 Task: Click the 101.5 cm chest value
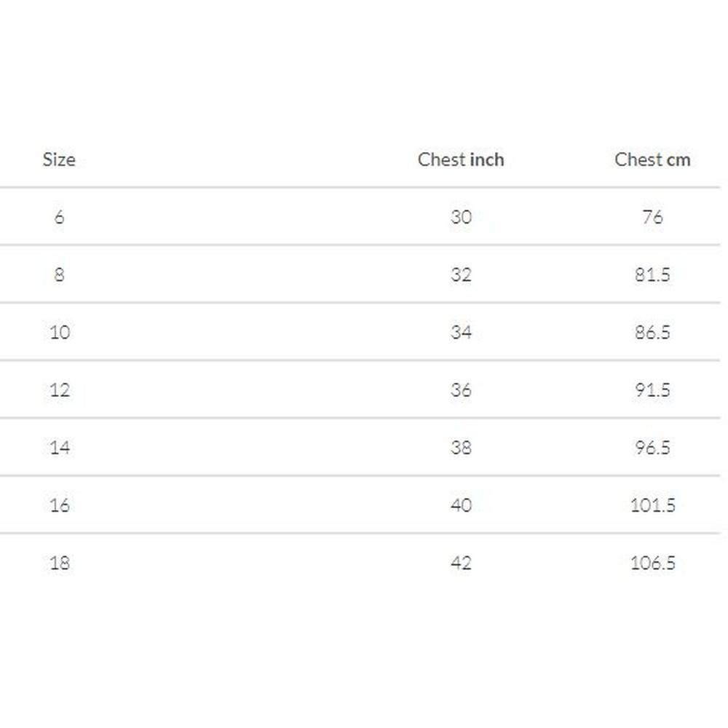point(652,505)
